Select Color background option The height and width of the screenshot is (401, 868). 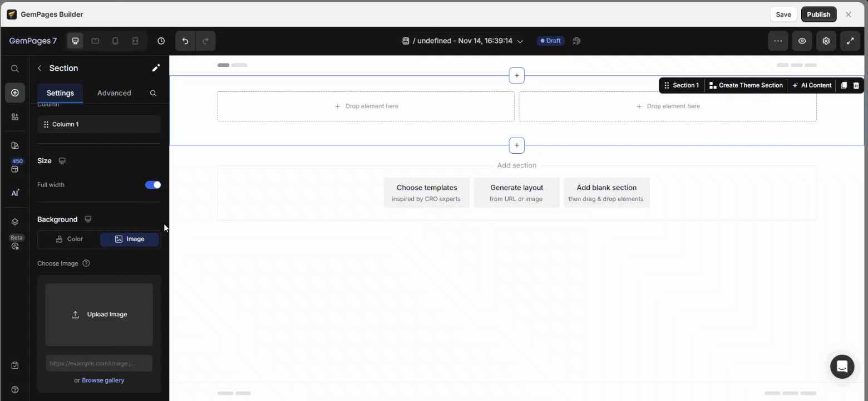tap(70, 239)
